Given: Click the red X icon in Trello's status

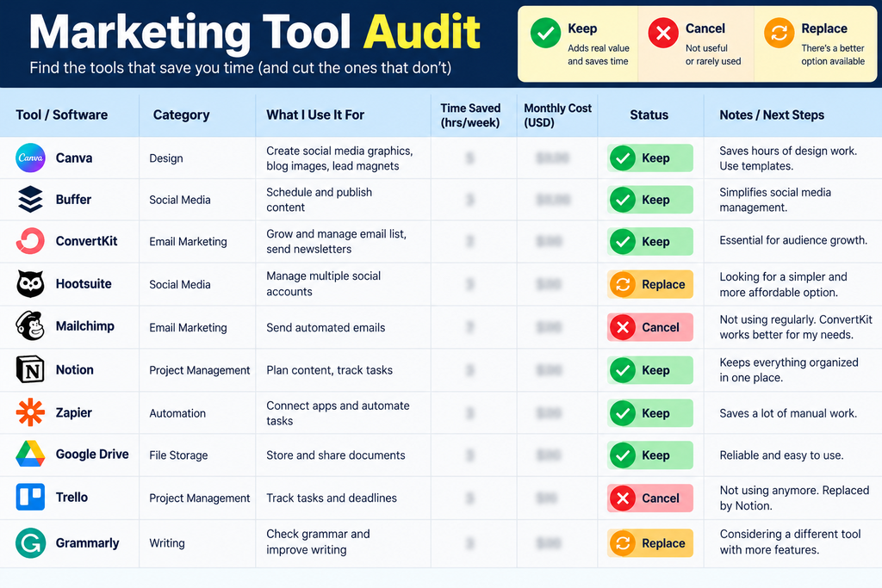Looking at the screenshot, I should 623,498.
